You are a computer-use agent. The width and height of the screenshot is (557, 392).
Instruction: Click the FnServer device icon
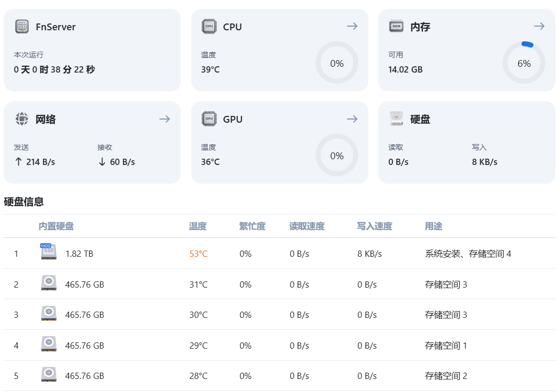22,27
